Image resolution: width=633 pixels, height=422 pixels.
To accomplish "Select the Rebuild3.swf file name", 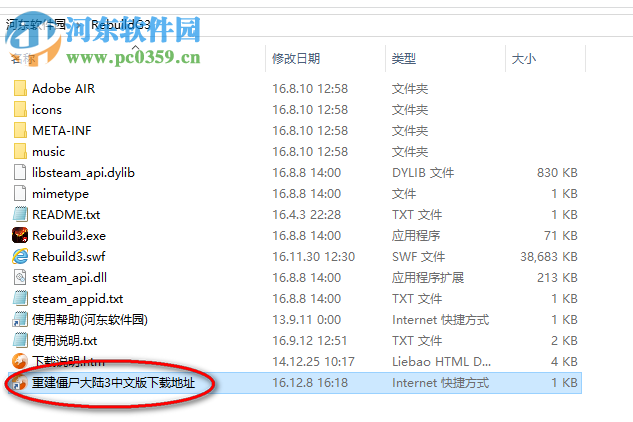I will [69, 256].
